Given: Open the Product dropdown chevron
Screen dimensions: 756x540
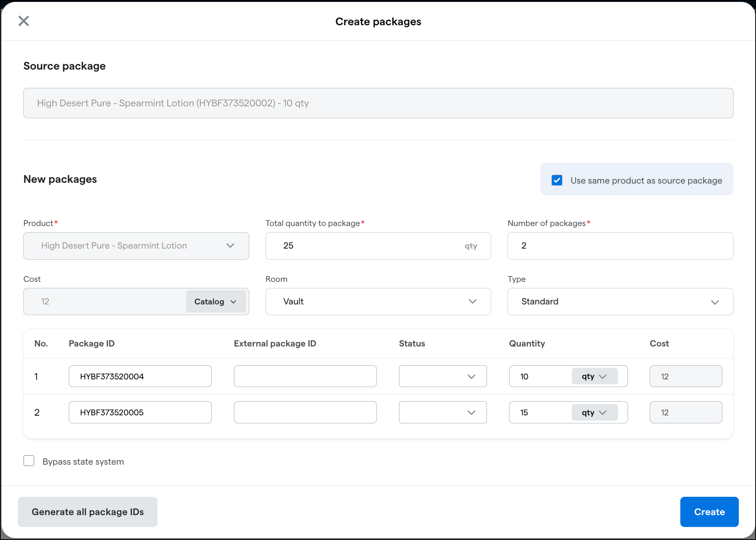Looking at the screenshot, I should point(231,246).
